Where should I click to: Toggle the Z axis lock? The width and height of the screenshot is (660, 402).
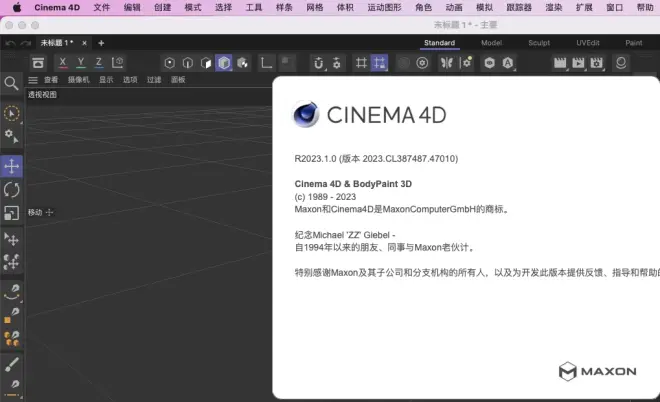coord(99,63)
